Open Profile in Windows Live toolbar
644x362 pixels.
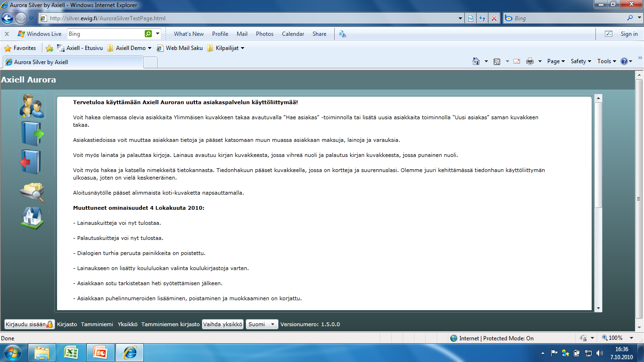pos(220,34)
